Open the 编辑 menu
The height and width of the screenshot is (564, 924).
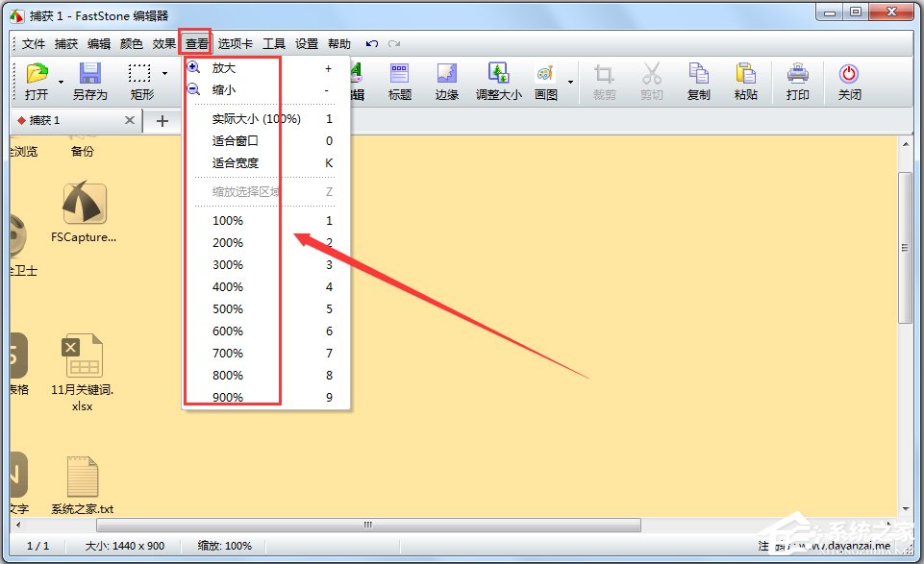point(99,43)
